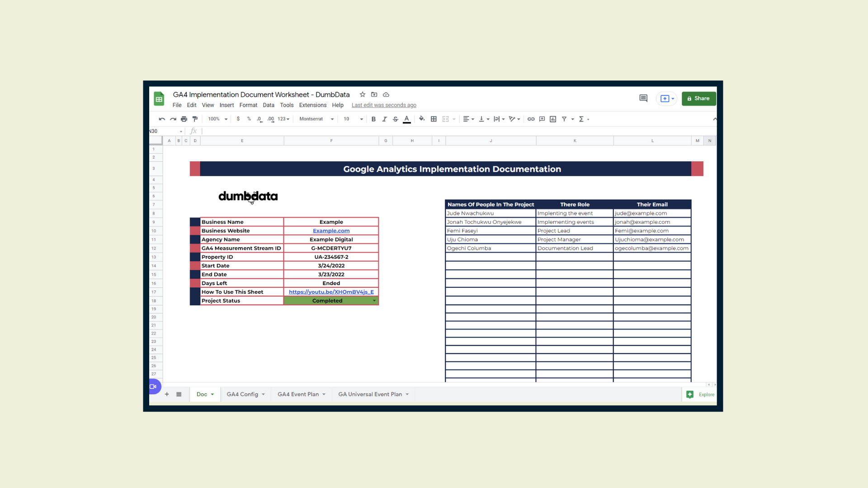
Task: Click the undo icon in toolbar
Action: (x=162, y=119)
